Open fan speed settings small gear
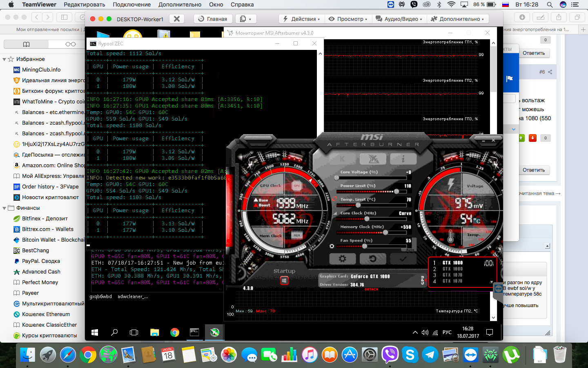Screen dimensions: 588x368 tap(332, 246)
